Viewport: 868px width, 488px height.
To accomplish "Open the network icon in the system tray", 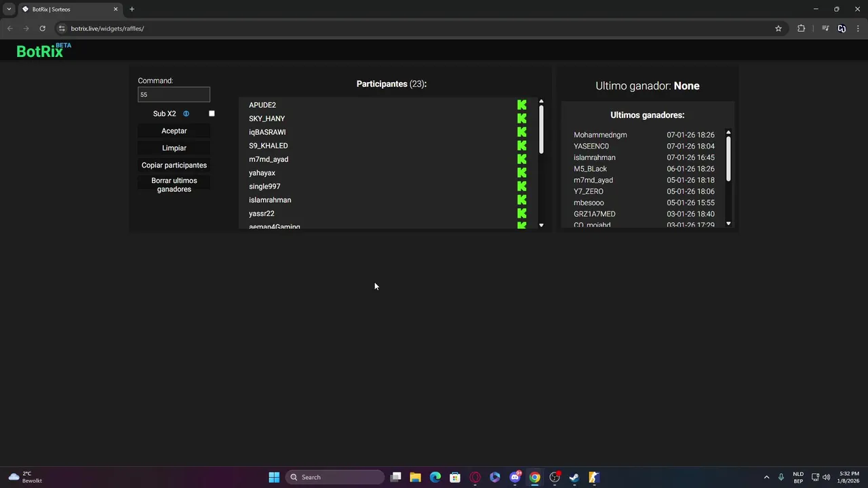I will pos(815,477).
